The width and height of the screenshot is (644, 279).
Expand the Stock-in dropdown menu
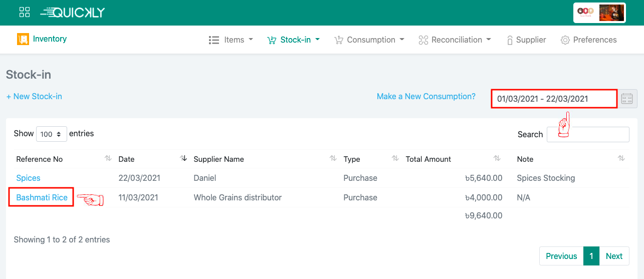[294, 40]
